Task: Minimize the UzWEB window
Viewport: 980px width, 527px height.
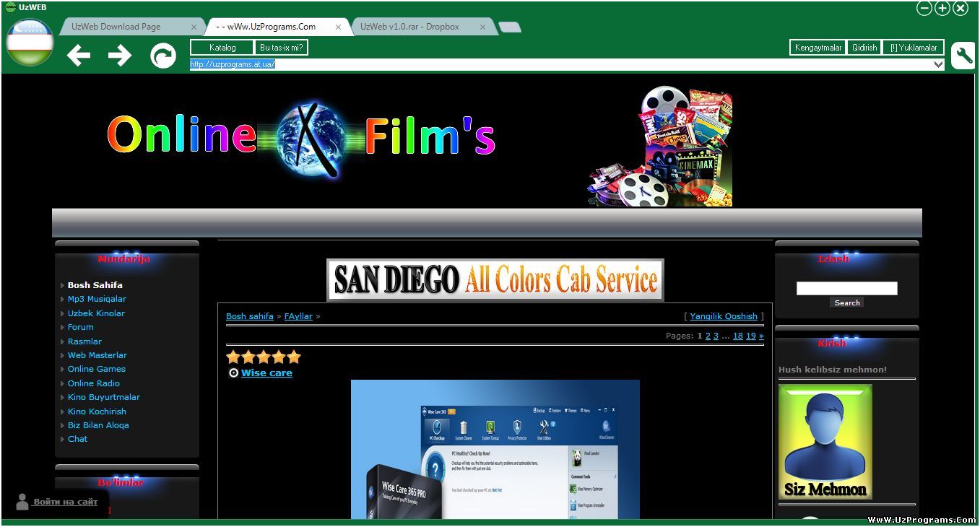Action: [924, 8]
